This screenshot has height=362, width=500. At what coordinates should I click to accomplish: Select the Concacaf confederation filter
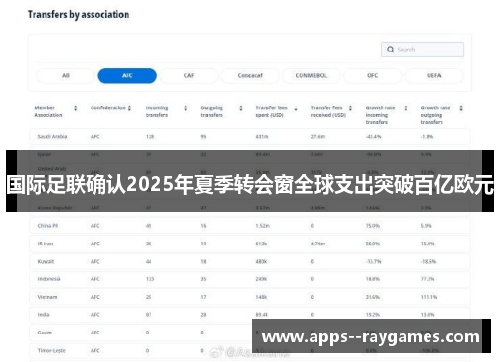tap(250, 76)
